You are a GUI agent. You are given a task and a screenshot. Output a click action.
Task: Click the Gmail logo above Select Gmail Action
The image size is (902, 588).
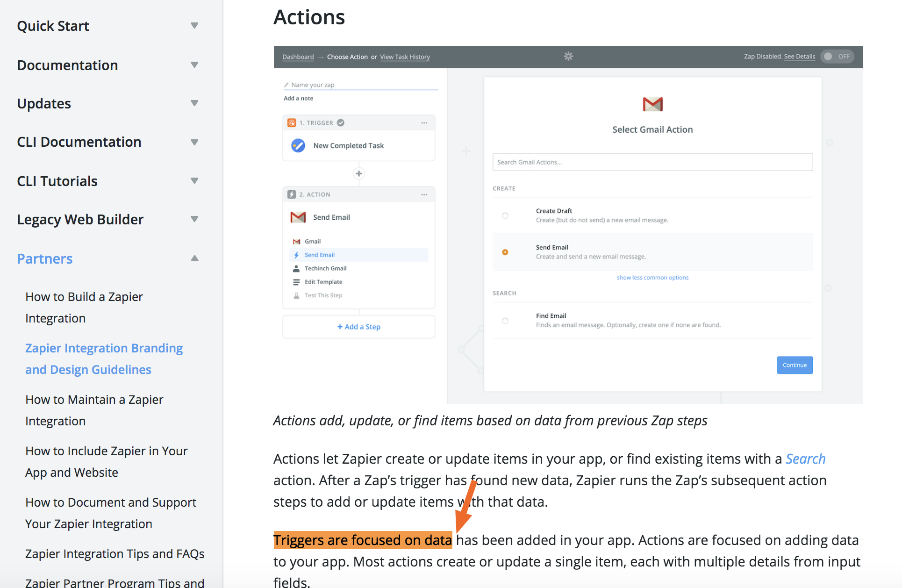tap(652, 104)
